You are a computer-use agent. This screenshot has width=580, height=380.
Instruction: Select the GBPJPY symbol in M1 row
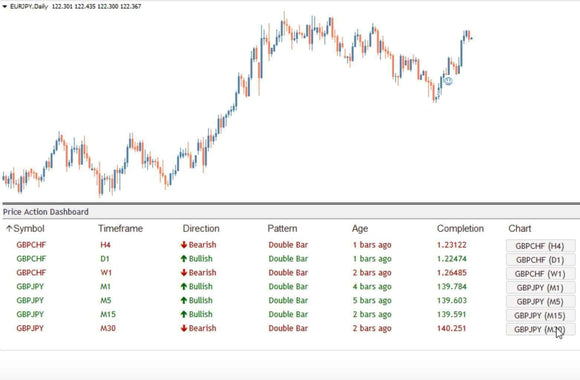30,286
